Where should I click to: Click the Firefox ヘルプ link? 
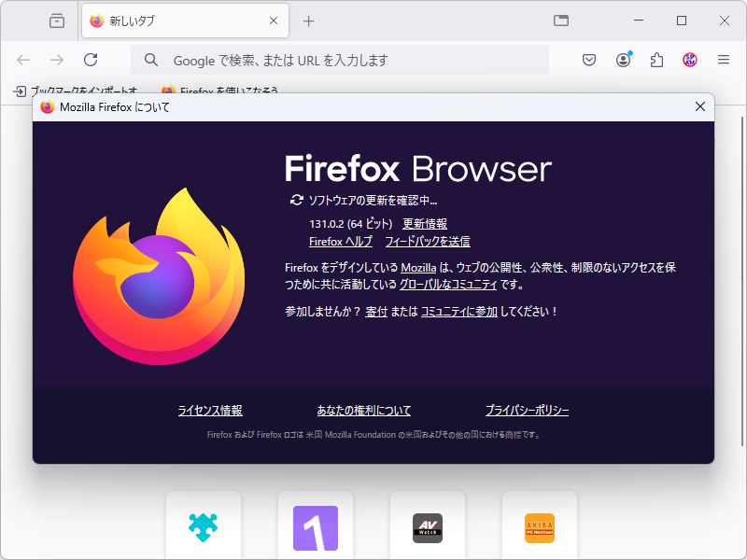click(340, 241)
